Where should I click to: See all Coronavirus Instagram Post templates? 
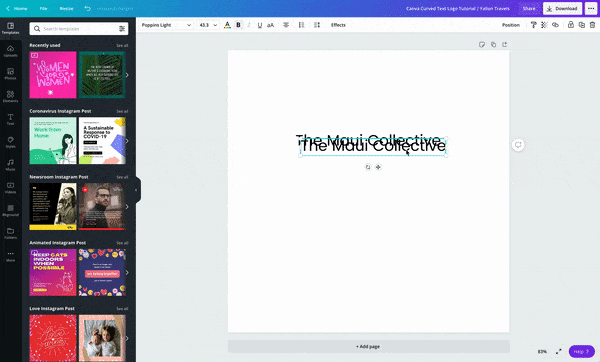click(x=122, y=111)
